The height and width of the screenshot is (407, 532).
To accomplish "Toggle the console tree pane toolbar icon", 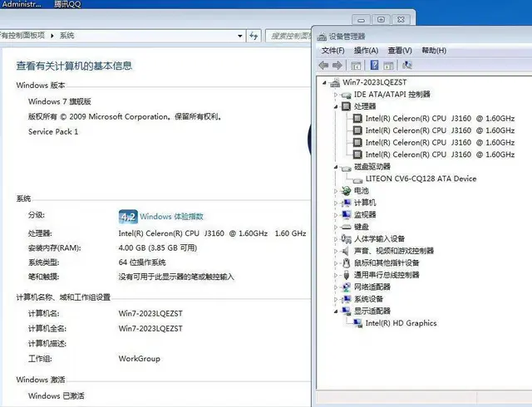I will [x=356, y=65].
